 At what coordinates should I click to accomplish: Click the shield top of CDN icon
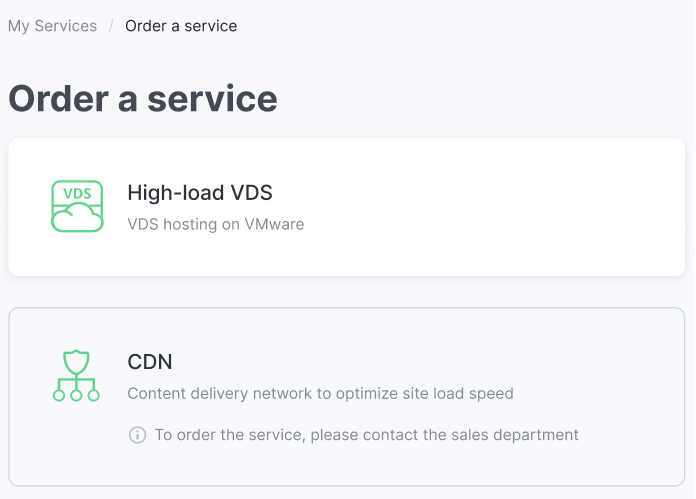point(76,362)
